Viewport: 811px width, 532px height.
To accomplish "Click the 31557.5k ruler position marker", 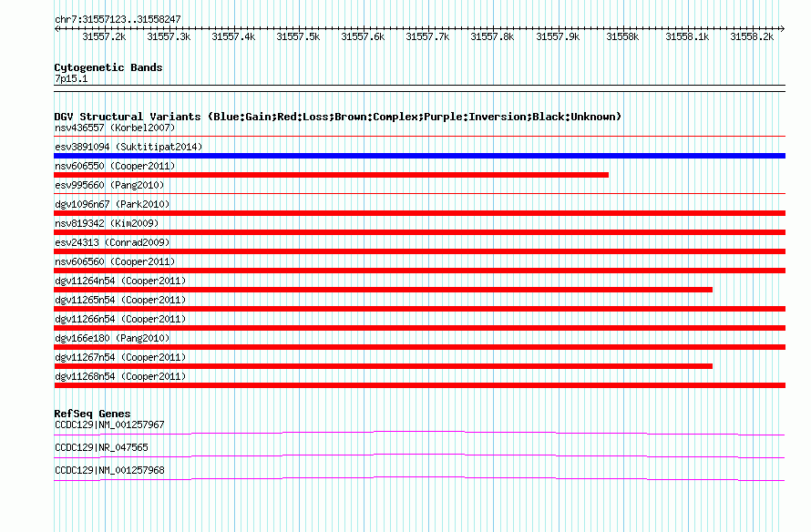I will coord(298,36).
